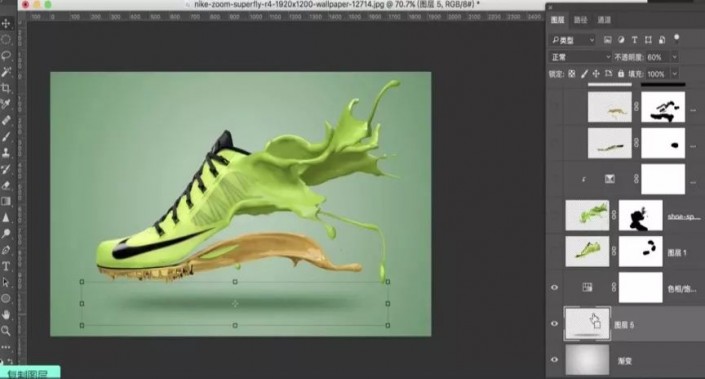Select the History Brush tool

[6, 169]
